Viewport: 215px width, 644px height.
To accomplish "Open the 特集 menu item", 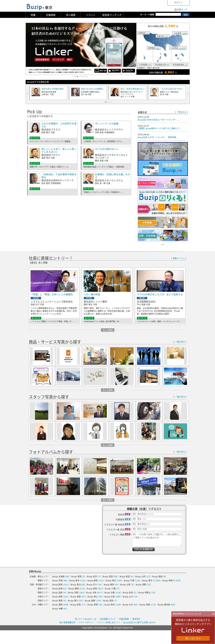I will tap(33, 15).
